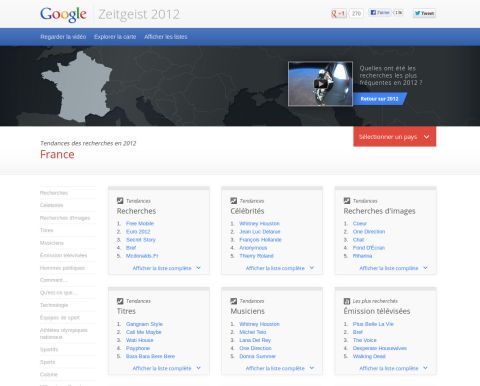
Task: Click the Google logo
Action: coord(63,15)
